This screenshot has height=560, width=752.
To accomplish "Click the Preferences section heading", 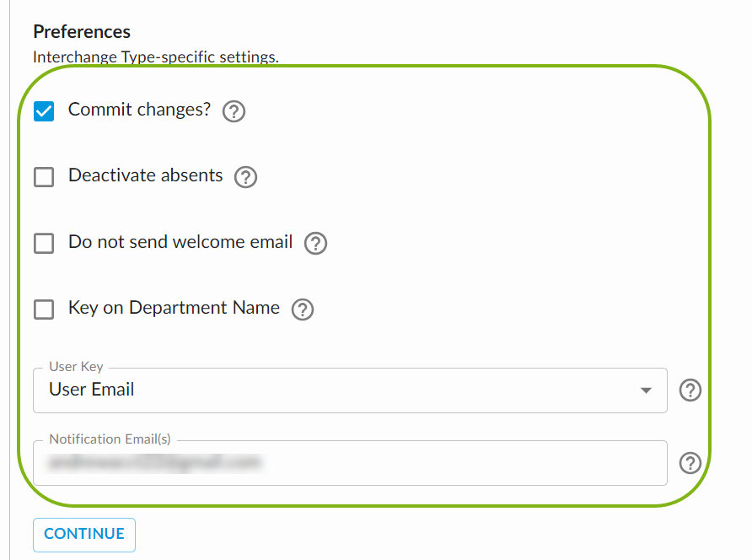I will point(82,32).
